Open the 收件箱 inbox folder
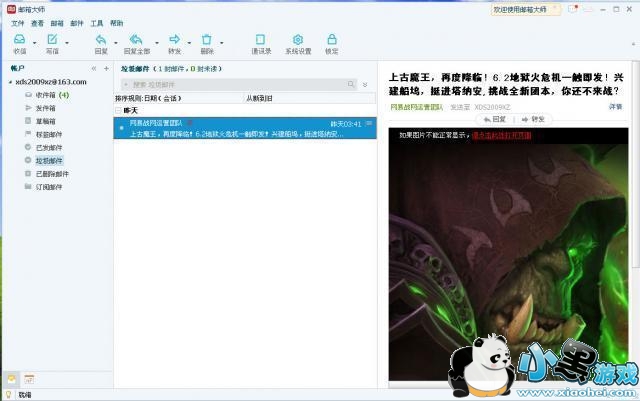Viewport: 640px width, 401px height. (x=47, y=95)
